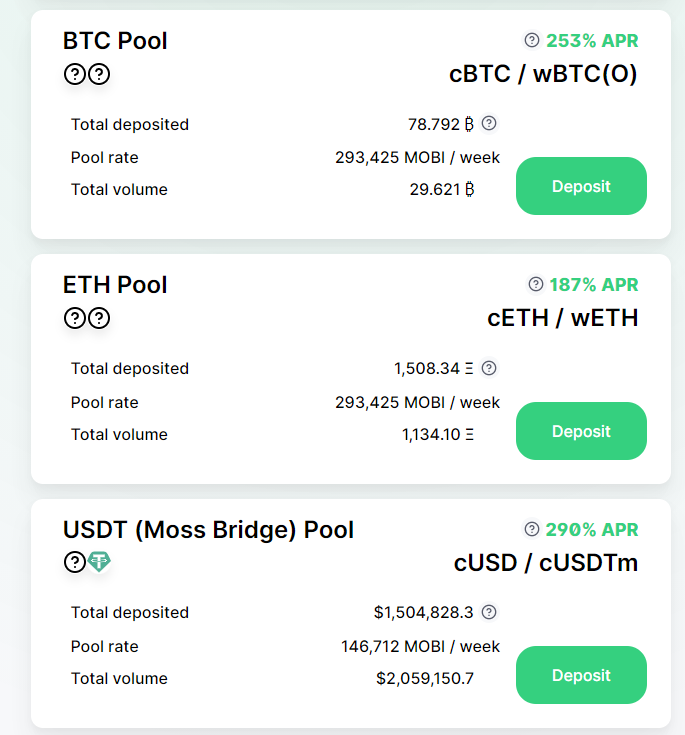
Task: Click first token icon under BTC Pool
Action: coord(74,74)
